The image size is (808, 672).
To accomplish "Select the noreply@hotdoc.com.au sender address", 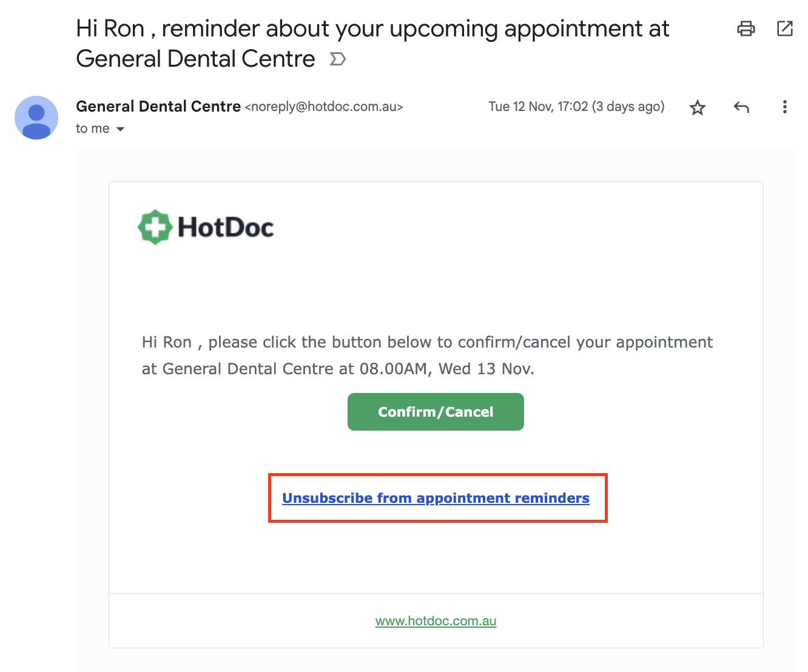I will 324,107.
